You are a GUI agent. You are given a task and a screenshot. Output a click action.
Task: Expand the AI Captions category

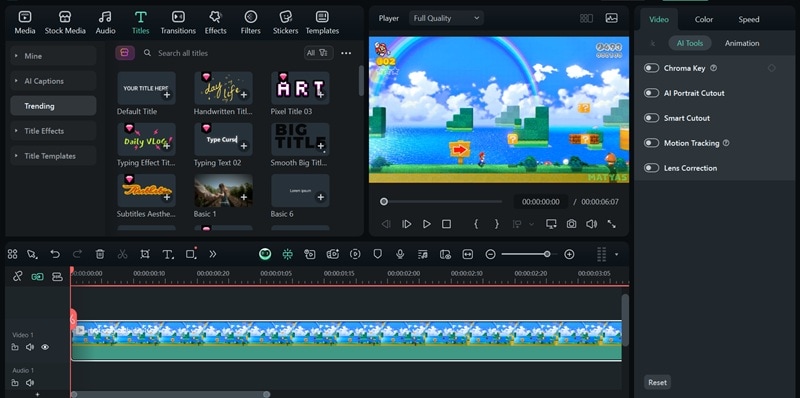53,81
